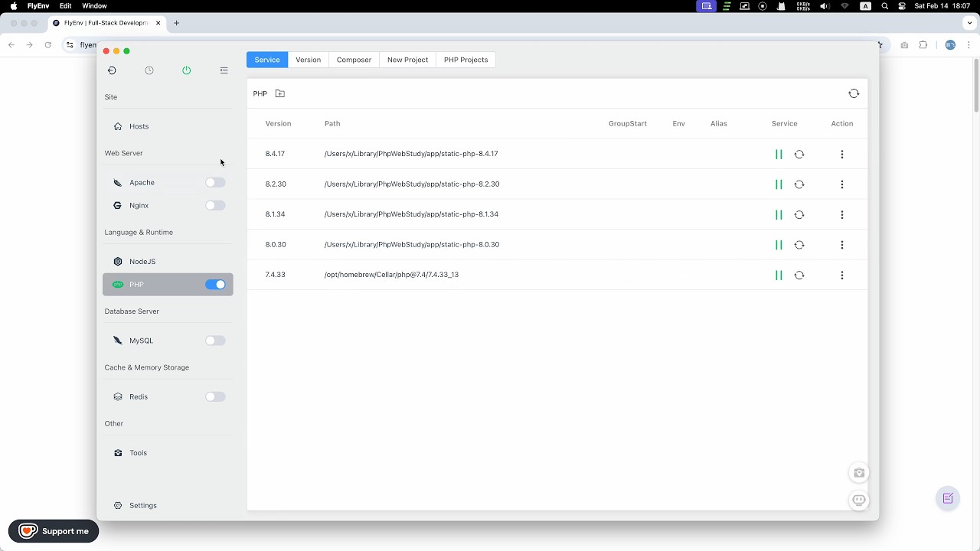Open the sidebar list customization icon
The width and height of the screenshot is (980, 551).
[x=224, y=70]
